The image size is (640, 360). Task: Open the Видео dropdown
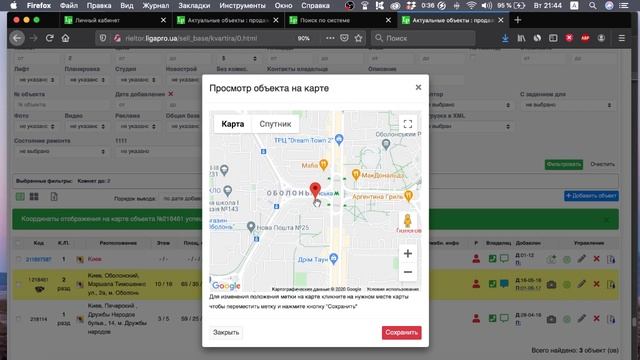click(x=86, y=127)
